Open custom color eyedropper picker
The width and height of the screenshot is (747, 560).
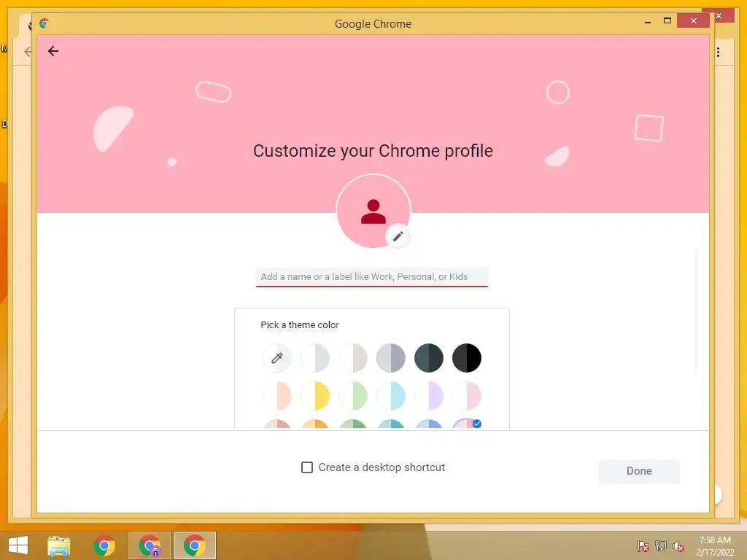click(276, 357)
